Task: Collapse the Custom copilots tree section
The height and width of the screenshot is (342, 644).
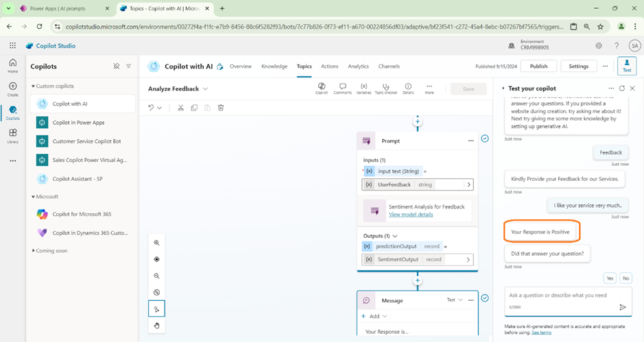Action: pos(34,86)
